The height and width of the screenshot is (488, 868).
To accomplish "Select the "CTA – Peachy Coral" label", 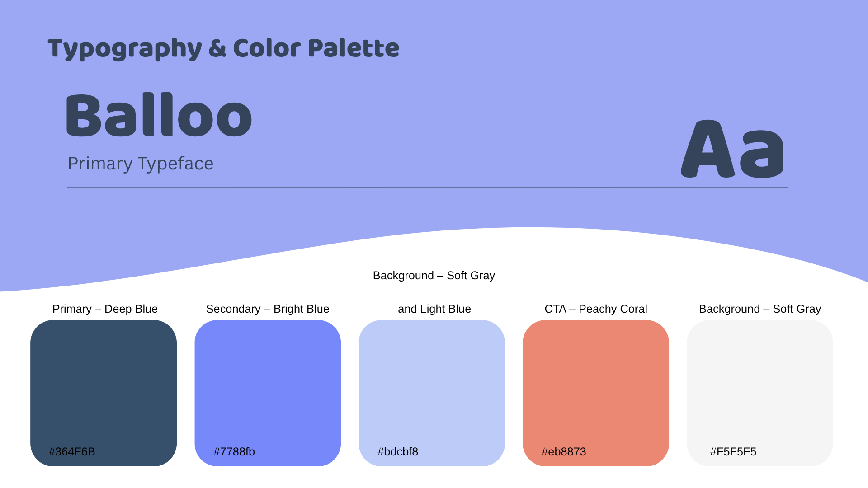I will [x=596, y=309].
